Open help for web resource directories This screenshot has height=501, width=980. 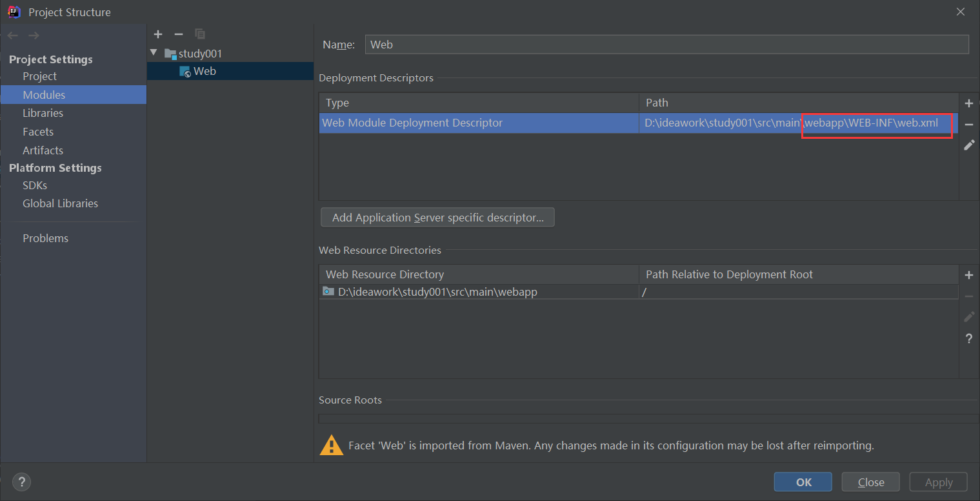(968, 338)
